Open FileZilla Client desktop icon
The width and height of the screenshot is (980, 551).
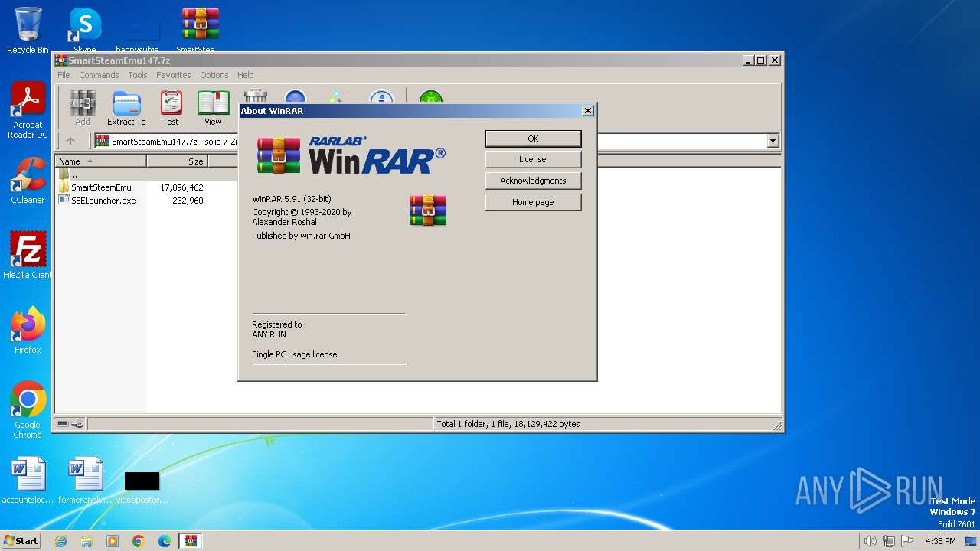pyautogui.click(x=28, y=256)
